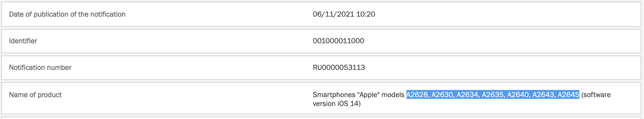644x119 pixels.
Task: Click the "Notification number" label
Action: (40, 67)
